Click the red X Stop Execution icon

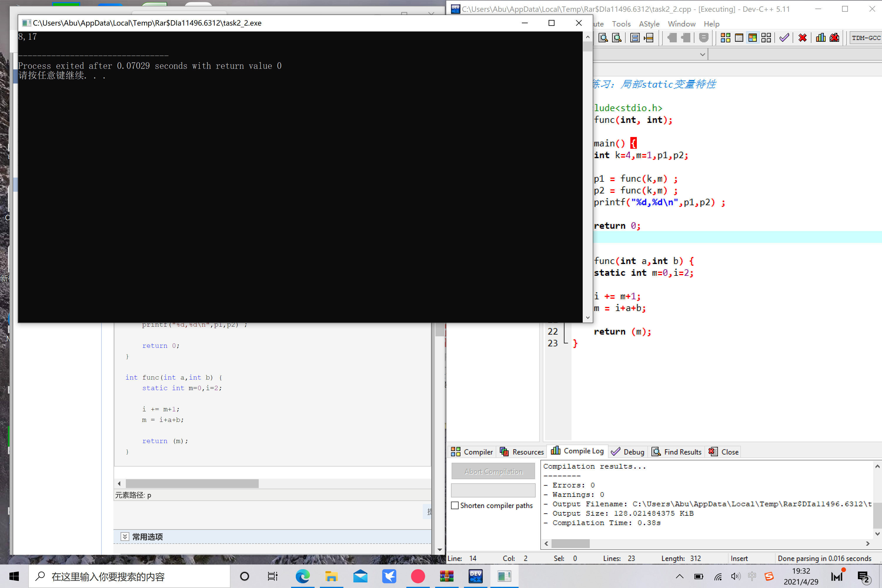[803, 38]
